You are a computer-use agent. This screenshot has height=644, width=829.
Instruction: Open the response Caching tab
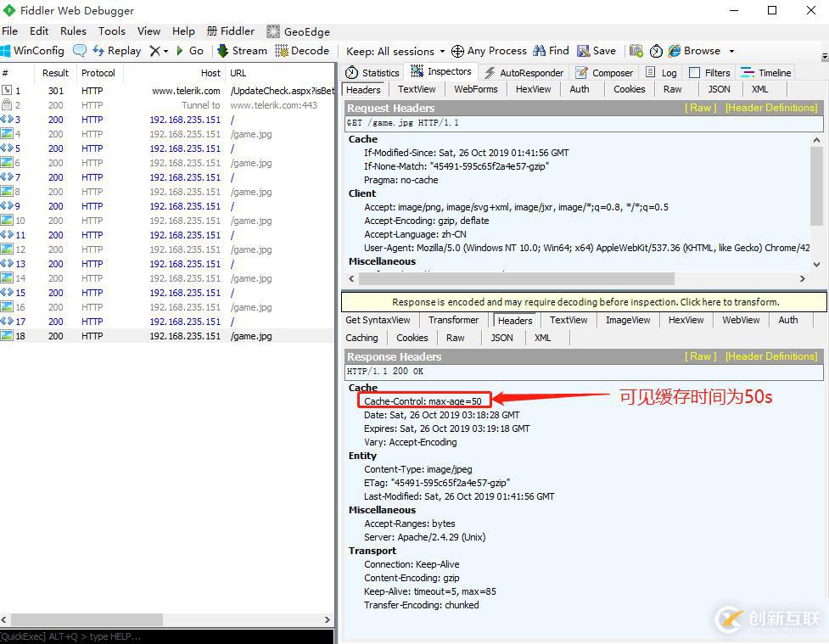tap(361, 338)
